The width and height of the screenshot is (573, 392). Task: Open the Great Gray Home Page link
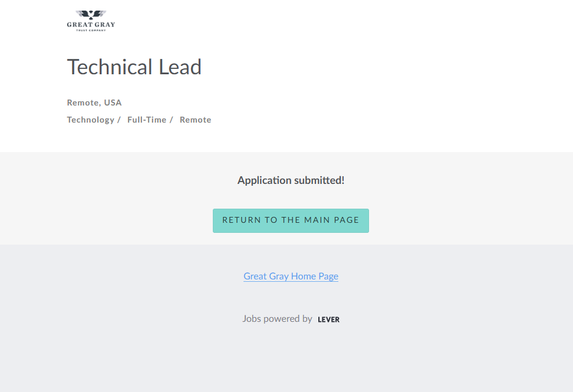(291, 276)
